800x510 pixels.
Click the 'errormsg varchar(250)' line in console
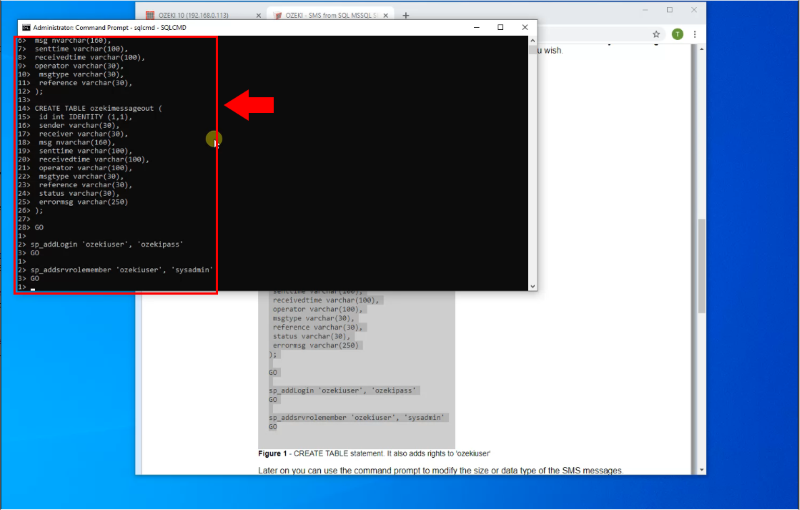click(84, 202)
